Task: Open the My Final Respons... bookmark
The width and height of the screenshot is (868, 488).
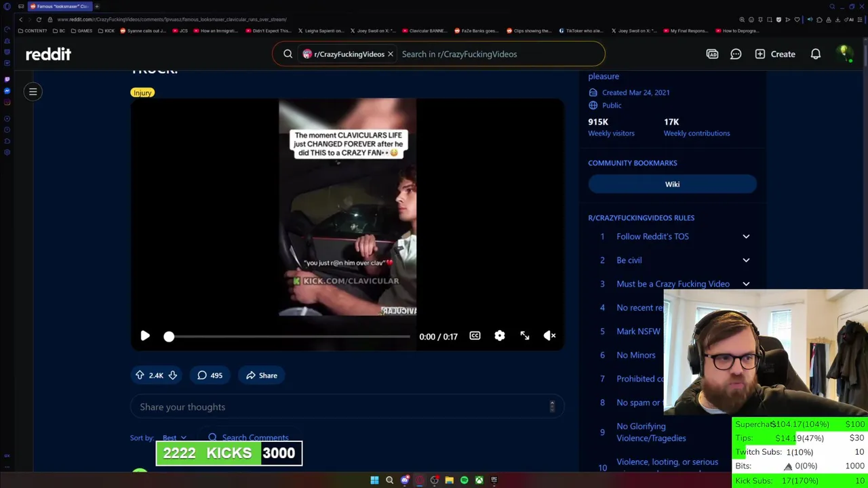Action: click(x=686, y=30)
